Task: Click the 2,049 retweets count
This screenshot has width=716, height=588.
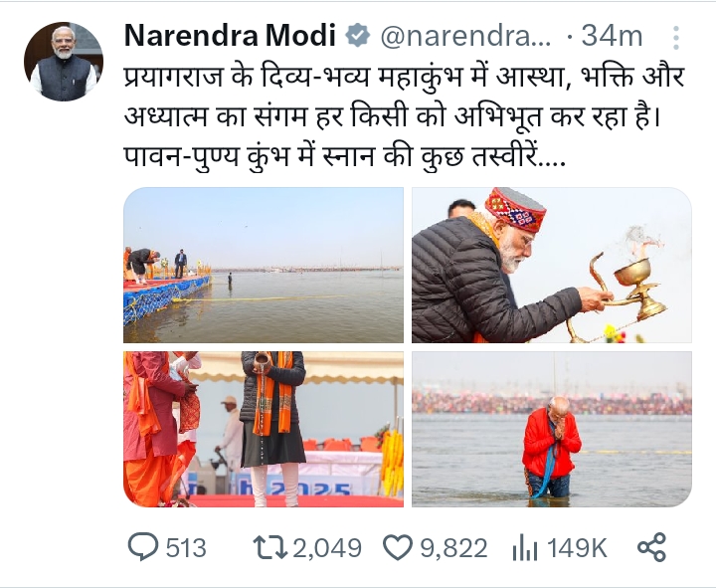Action: (327, 548)
